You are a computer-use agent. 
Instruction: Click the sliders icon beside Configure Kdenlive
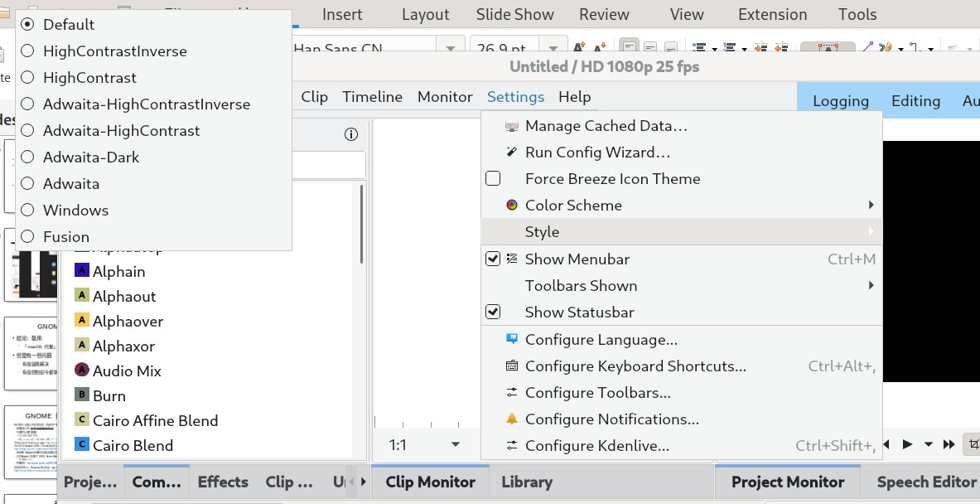pos(512,446)
